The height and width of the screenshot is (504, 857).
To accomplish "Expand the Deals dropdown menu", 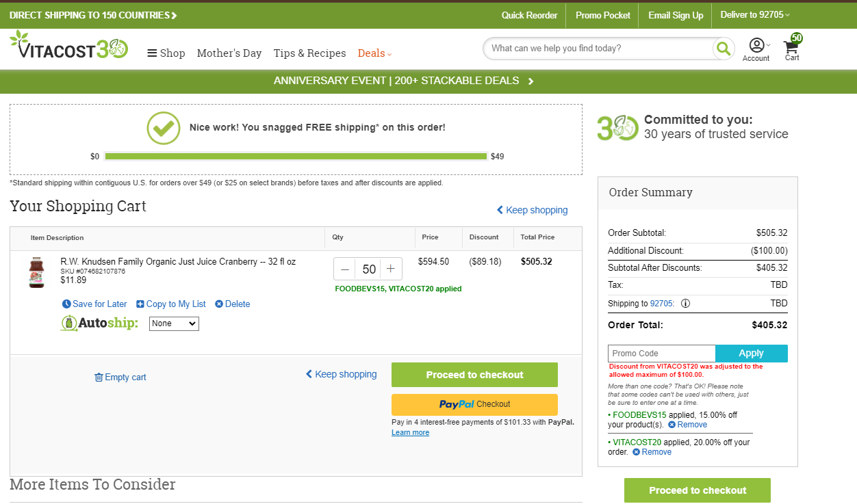I will 375,53.
